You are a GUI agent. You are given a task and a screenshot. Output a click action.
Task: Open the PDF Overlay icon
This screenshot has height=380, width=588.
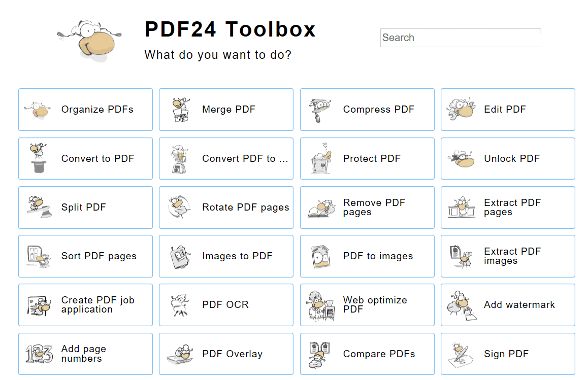(x=180, y=355)
